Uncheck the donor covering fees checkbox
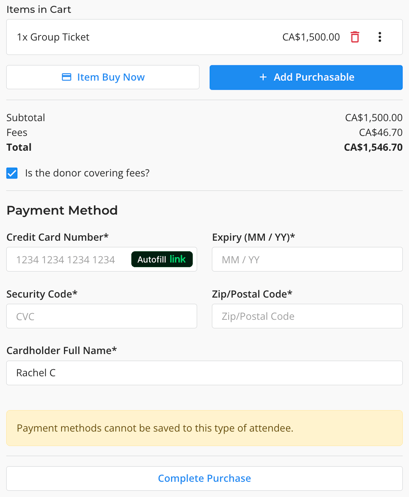Screen dimensions: 409x497 [x=12, y=173]
